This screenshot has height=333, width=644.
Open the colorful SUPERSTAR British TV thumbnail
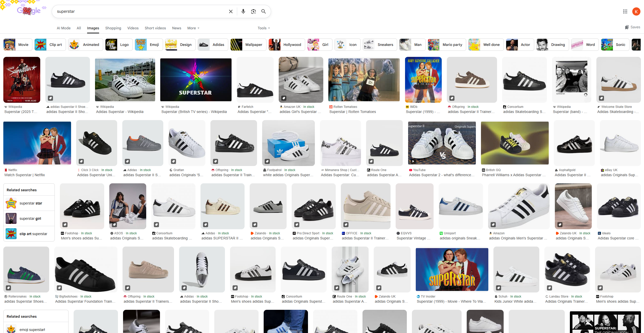[196, 80]
